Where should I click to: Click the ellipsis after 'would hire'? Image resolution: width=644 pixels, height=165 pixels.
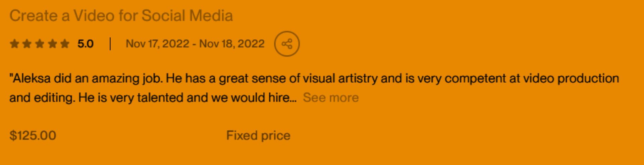coord(293,98)
